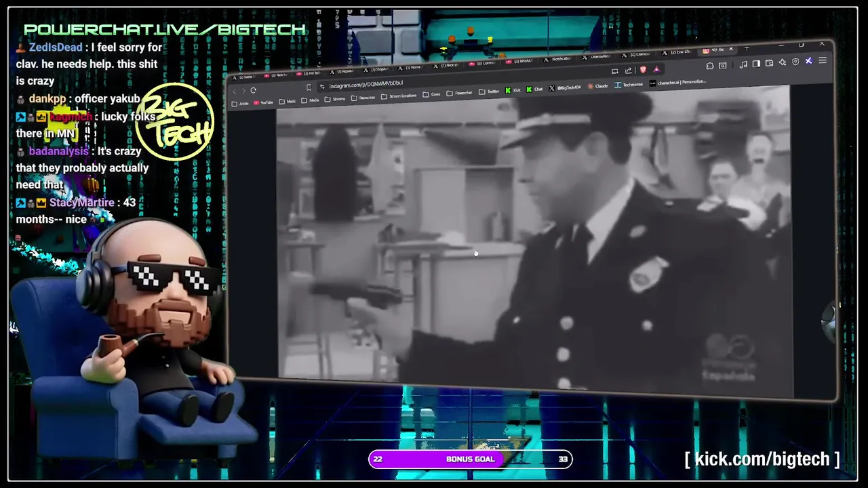Image resolution: width=868 pixels, height=488 pixels.
Task: Open the Claude bookmark
Action: point(597,86)
